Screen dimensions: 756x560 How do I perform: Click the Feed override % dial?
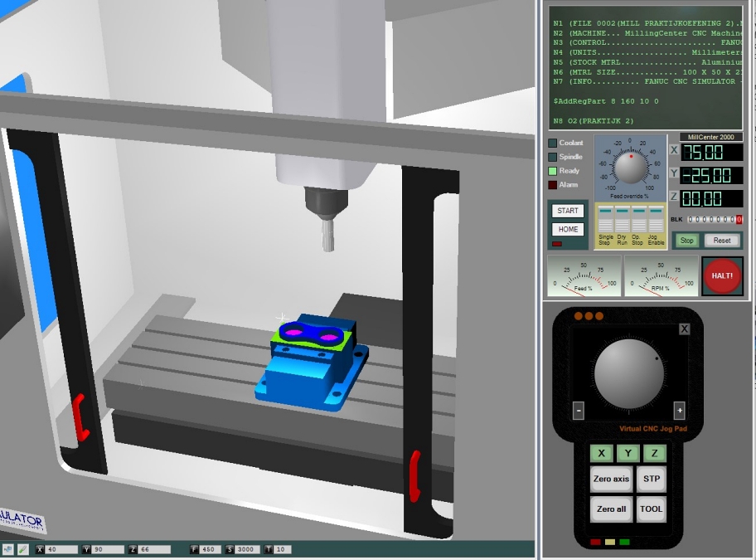pyautogui.click(x=630, y=167)
